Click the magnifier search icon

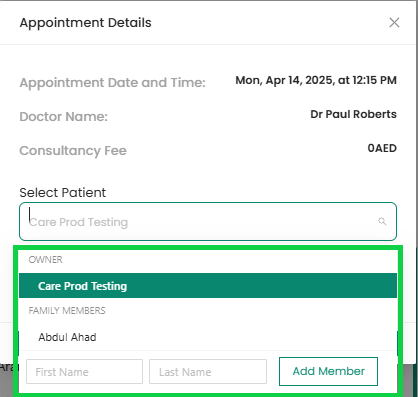pyautogui.click(x=382, y=221)
